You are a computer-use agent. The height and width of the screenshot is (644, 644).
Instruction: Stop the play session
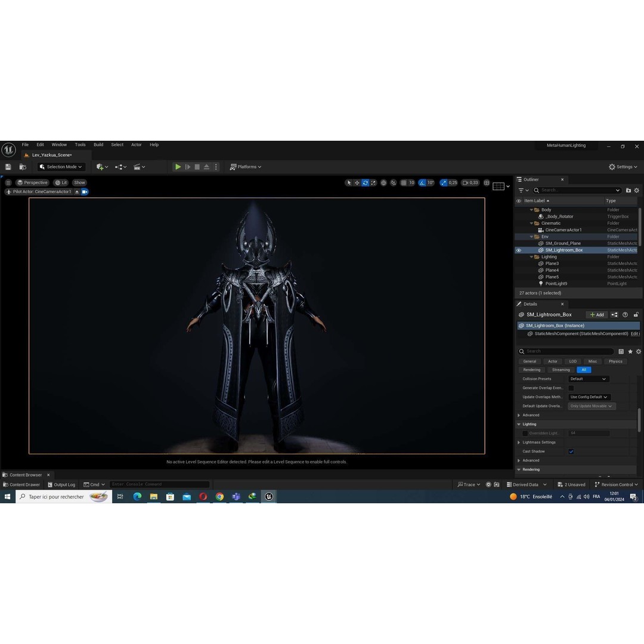tap(197, 167)
